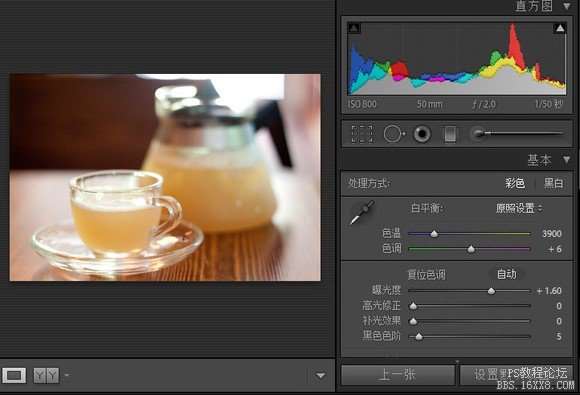This screenshot has height=395, width=580.
Task: Click the tea cup photo preview
Action: tap(165, 177)
